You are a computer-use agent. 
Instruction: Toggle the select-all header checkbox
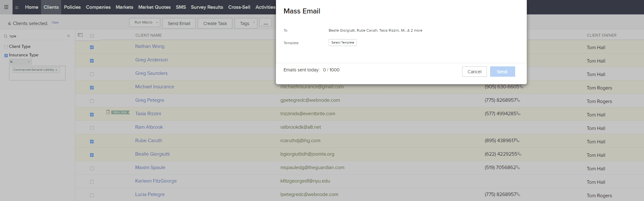[x=92, y=36]
